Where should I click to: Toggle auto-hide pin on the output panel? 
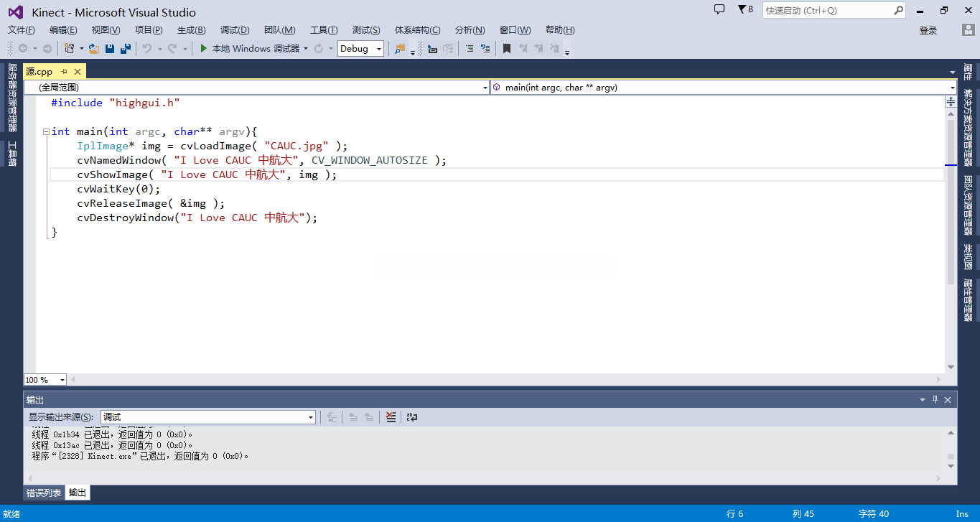[x=935, y=400]
